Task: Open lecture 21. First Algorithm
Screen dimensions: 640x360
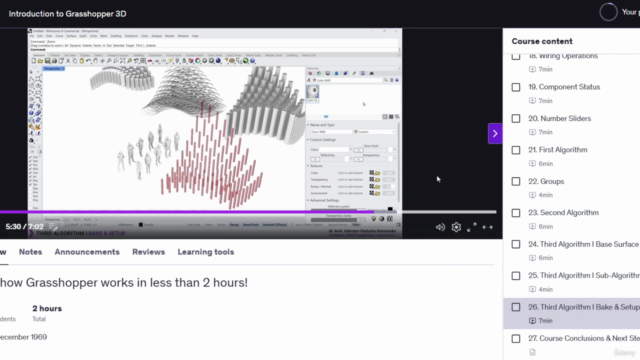Action: [x=558, y=150]
